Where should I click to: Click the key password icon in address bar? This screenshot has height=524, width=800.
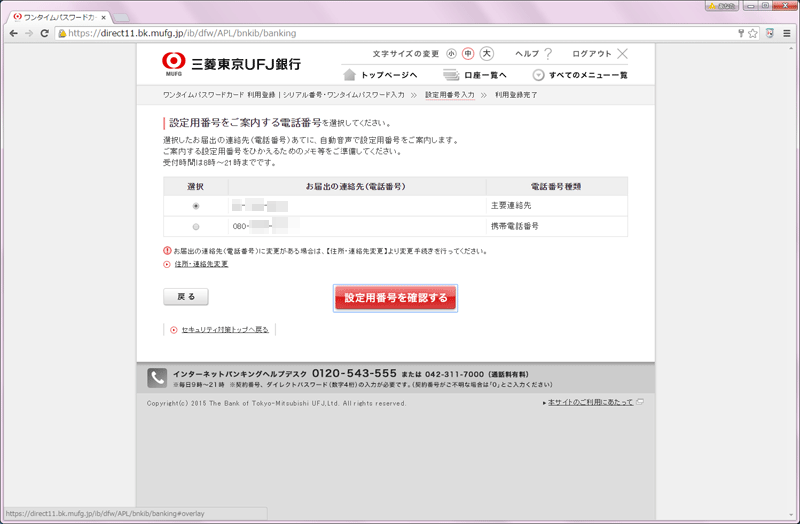pyautogui.click(x=741, y=33)
